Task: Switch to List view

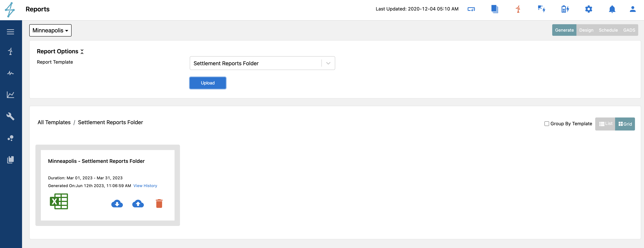Action: (605, 124)
